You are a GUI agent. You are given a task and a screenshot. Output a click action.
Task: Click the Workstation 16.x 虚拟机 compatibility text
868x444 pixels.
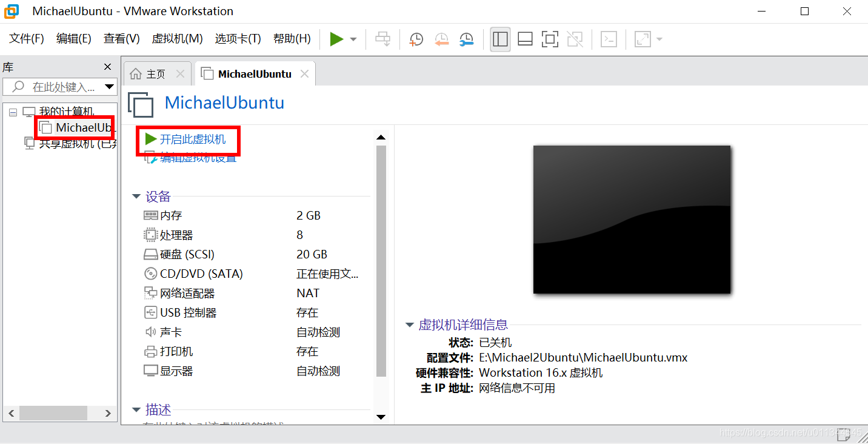click(541, 373)
